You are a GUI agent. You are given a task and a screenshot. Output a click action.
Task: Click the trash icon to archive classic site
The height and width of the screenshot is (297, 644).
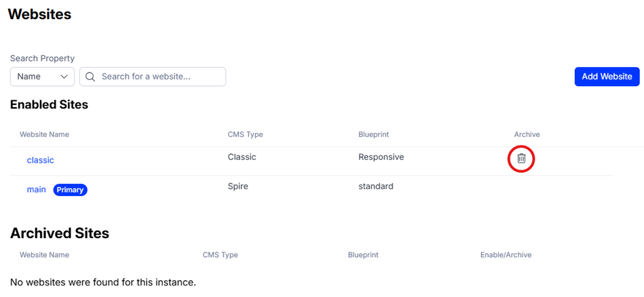(521, 159)
